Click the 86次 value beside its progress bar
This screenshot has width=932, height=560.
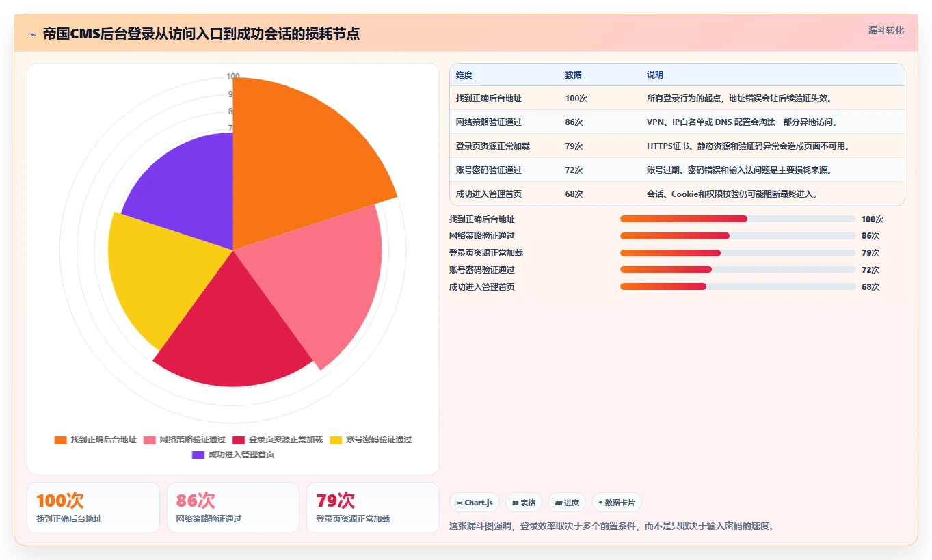[870, 236]
